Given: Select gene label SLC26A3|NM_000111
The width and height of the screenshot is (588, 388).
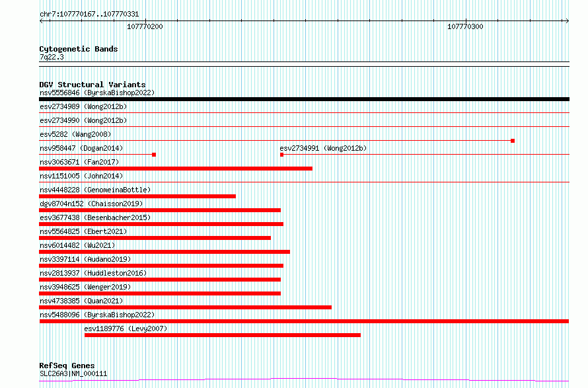Looking at the screenshot, I should click(73, 373).
